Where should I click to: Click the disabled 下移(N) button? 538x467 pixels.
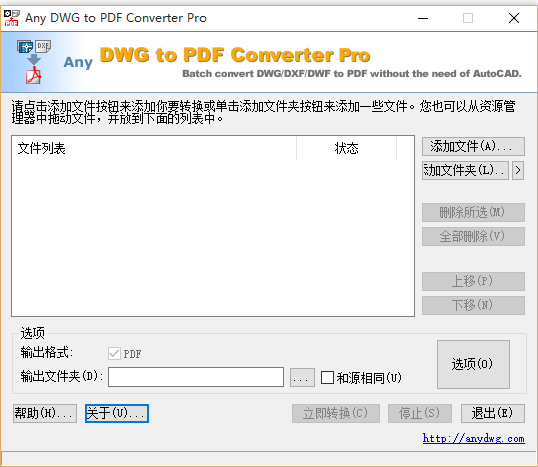click(473, 305)
